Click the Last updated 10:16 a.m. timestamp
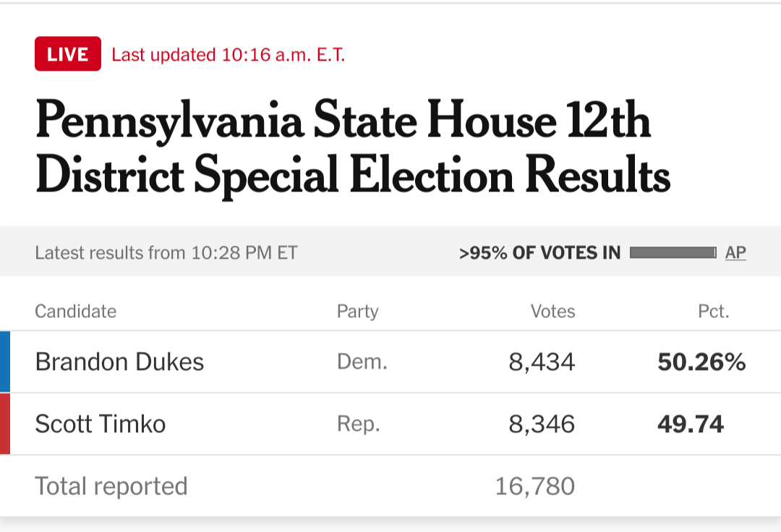The height and width of the screenshot is (532, 781). point(228,55)
